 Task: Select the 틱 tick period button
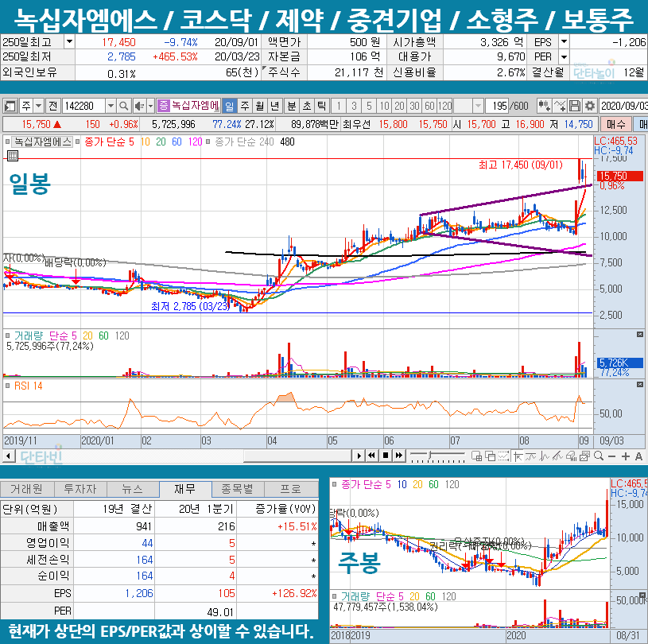(321, 107)
